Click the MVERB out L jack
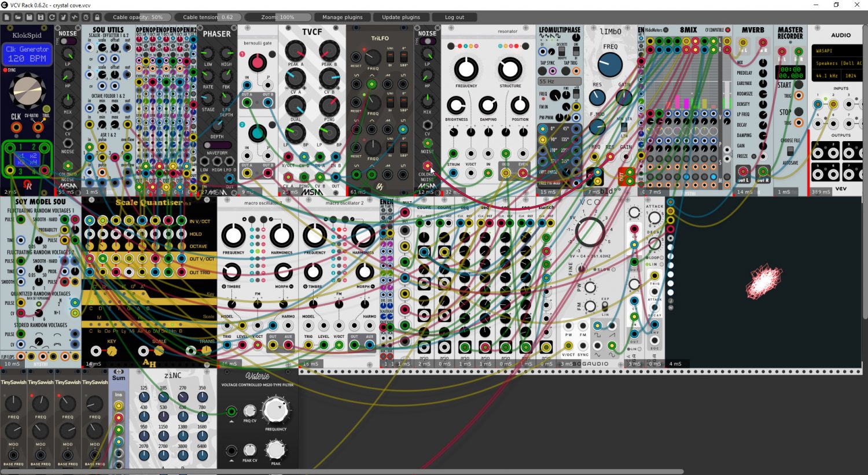The height and width of the screenshot is (475, 868). coord(743,171)
